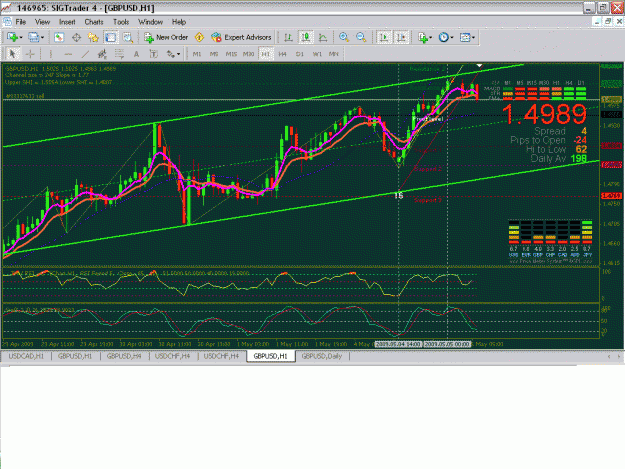Click the chart price scale axis
This screenshot has height=469, width=625.
[x=612, y=163]
